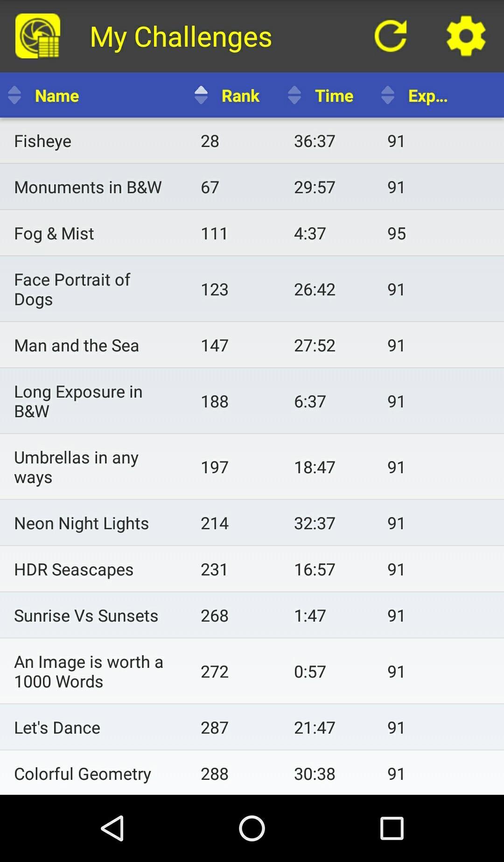Toggle sort arrows beside Rank column

pos(201,95)
